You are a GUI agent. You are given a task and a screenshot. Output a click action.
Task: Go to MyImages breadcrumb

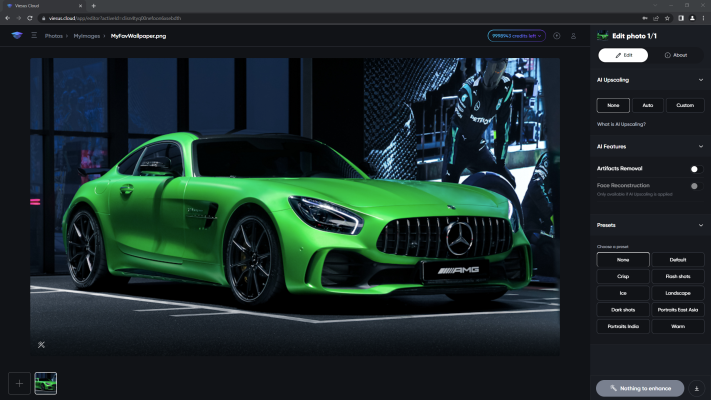click(87, 36)
